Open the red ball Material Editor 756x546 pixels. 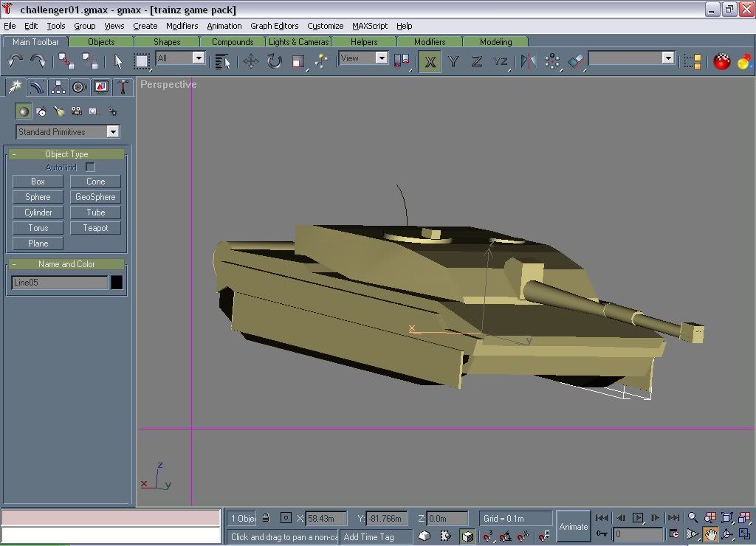click(x=721, y=61)
